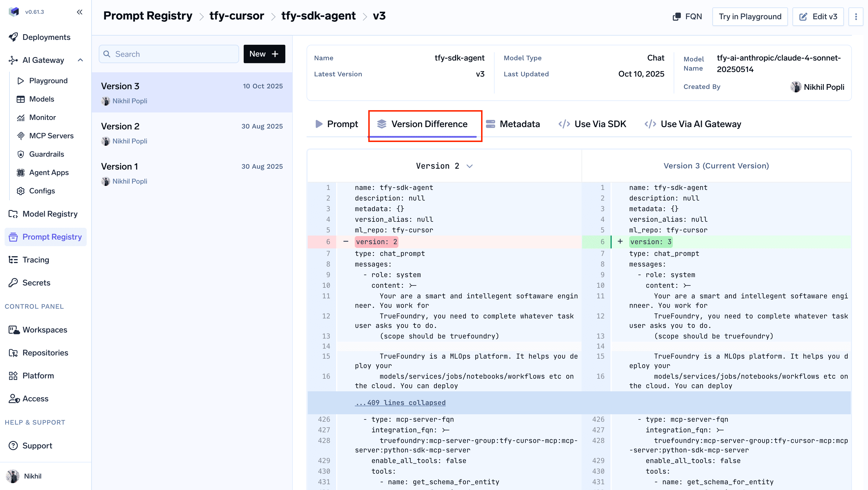
Task: Open Guardrails shield item
Action: (46, 154)
